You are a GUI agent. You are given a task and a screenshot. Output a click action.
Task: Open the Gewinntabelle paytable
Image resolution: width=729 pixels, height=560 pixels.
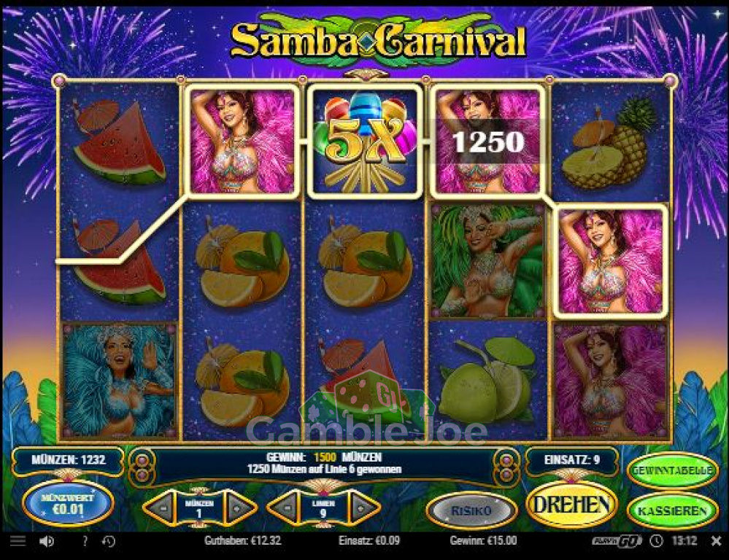point(672,470)
